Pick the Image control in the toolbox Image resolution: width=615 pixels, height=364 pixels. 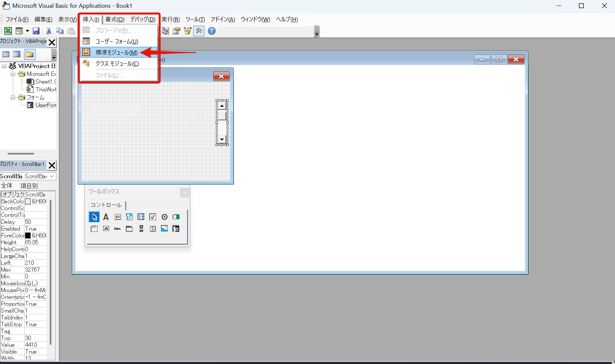tap(164, 229)
